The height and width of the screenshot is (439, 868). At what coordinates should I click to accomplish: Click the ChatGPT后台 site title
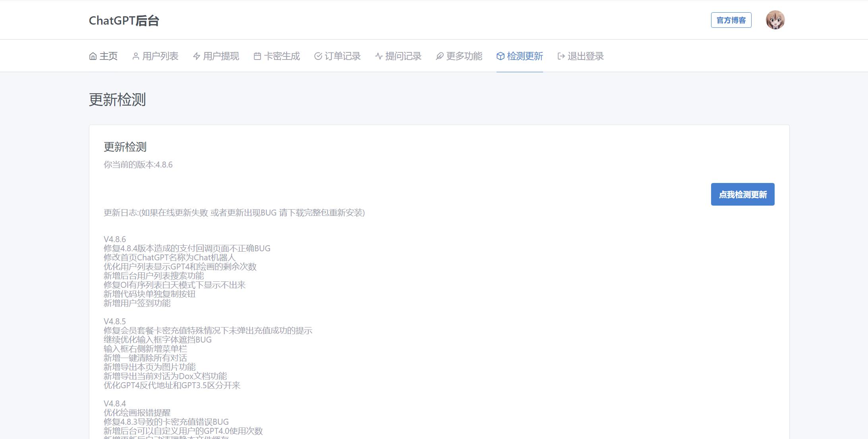pyautogui.click(x=124, y=21)
